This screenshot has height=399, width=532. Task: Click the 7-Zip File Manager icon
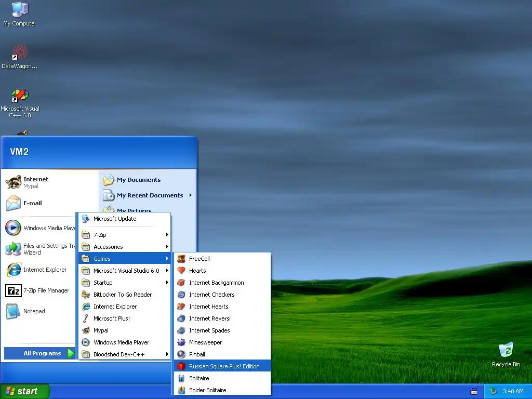[x=14, y=290]
